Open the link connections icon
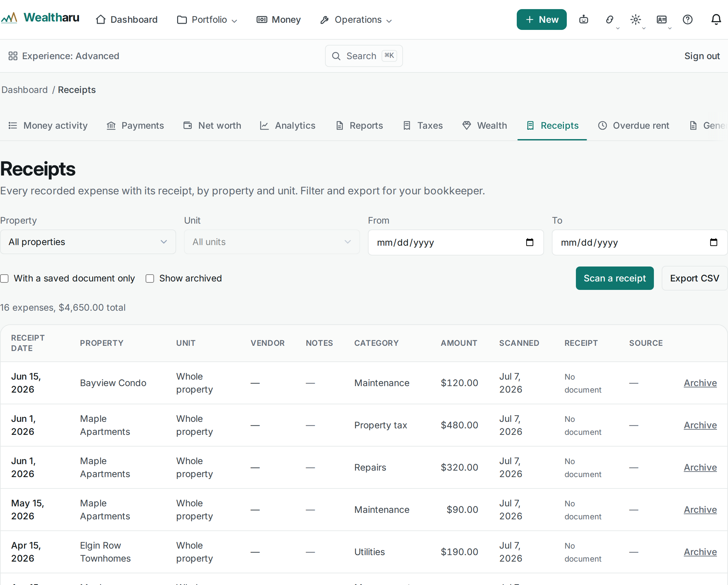 (609, 19)
